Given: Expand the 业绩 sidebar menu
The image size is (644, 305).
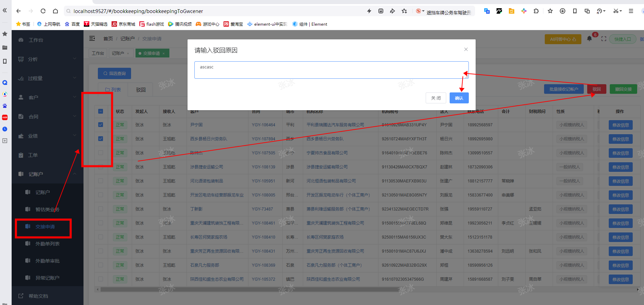Looking at the screenshot, I should (48, 136).
